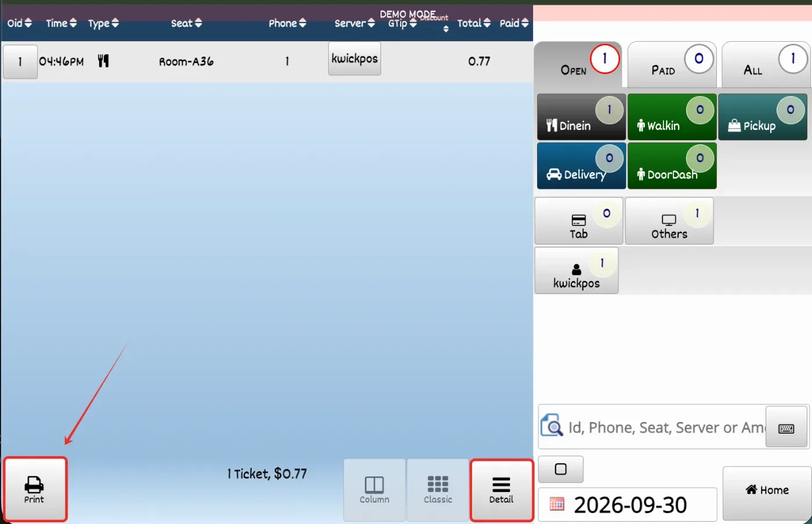Open order number 1 button
This screenshot has width=812, height=524.
(20, 61)
